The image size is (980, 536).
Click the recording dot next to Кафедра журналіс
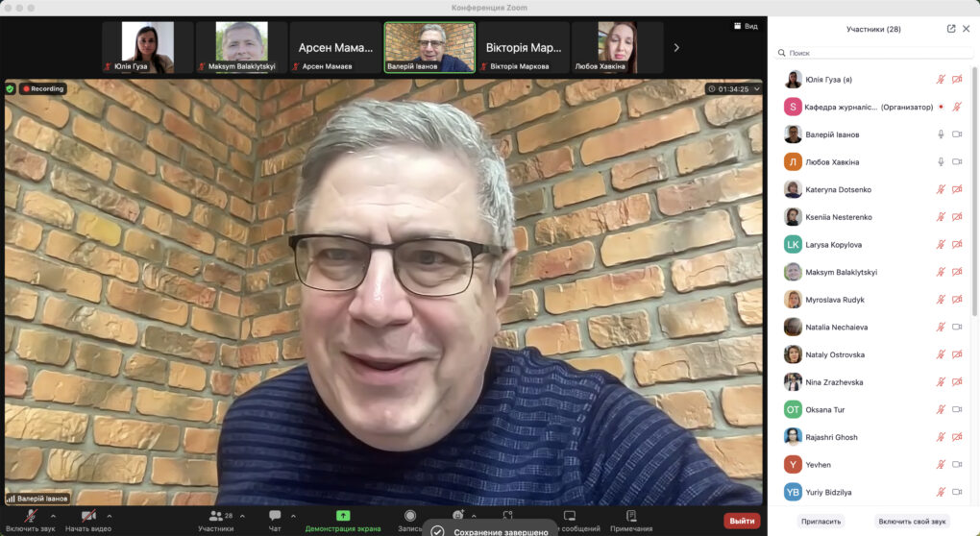941,107
